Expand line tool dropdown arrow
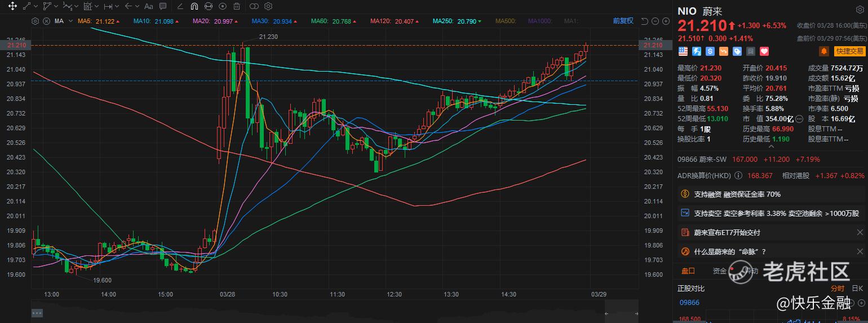The width and height of the screenshot is (868, 323). point(36,7)
